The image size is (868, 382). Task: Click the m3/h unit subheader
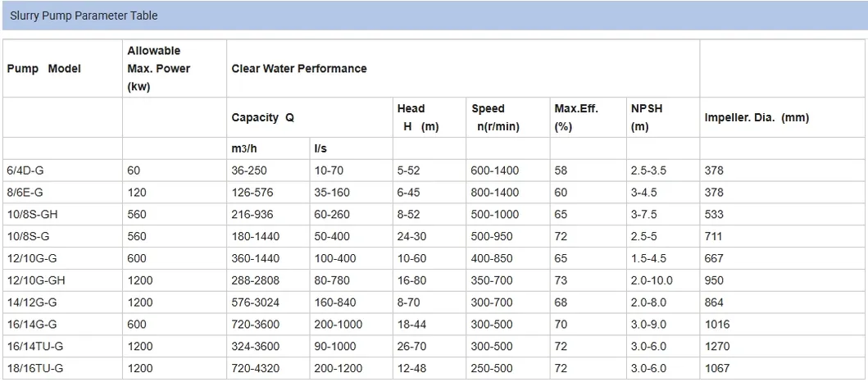[x=244, y=148]
